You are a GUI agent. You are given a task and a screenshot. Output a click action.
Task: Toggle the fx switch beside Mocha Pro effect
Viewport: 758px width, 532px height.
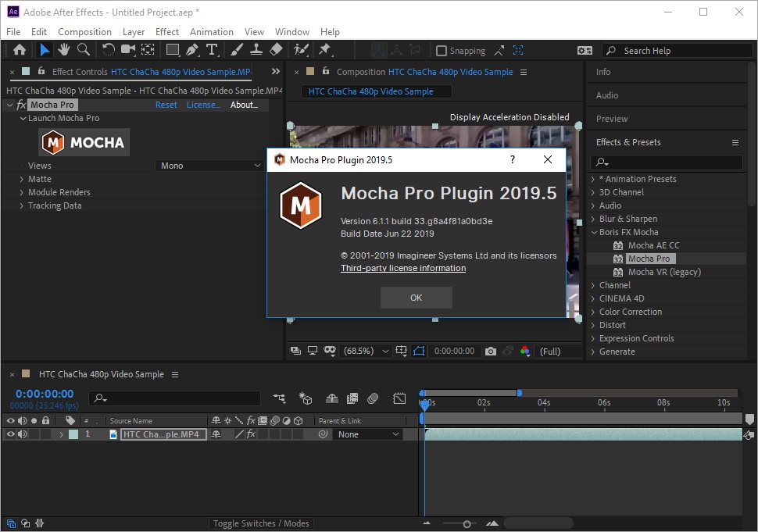(x=21, y=105)
